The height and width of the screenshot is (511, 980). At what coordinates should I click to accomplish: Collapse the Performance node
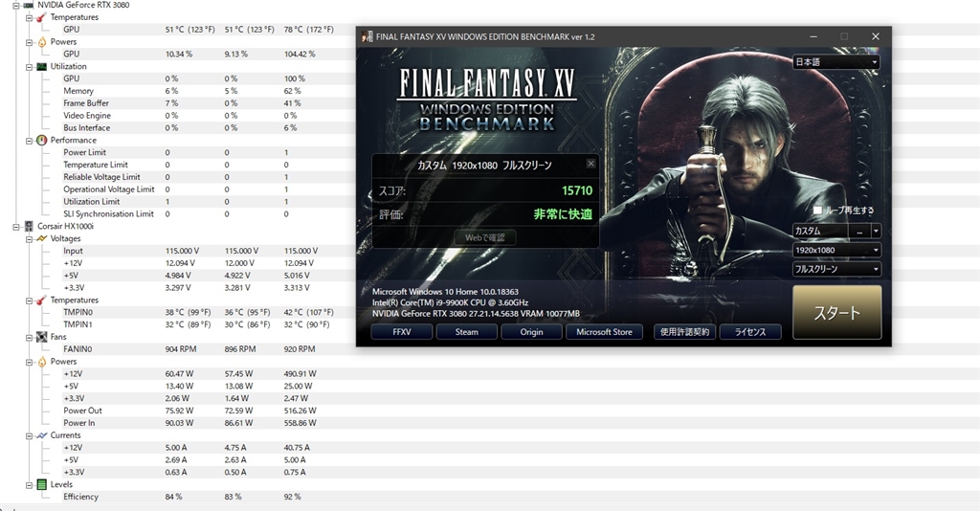[x=29, y=141]
